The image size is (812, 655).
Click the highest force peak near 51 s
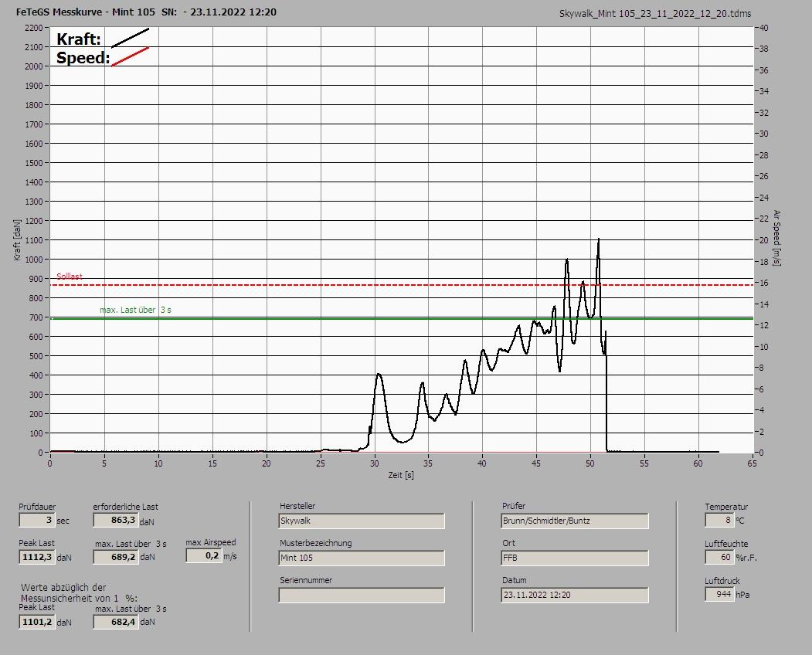[599, 239]
